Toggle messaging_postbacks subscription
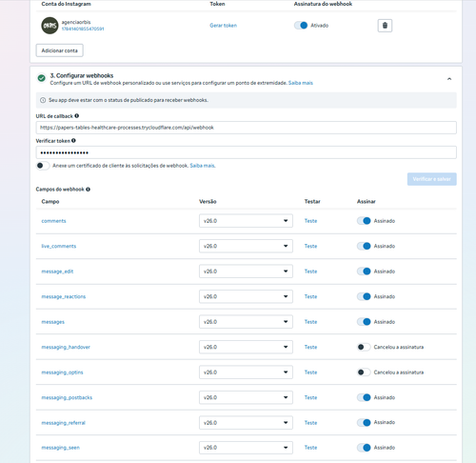 pos(364,397)
